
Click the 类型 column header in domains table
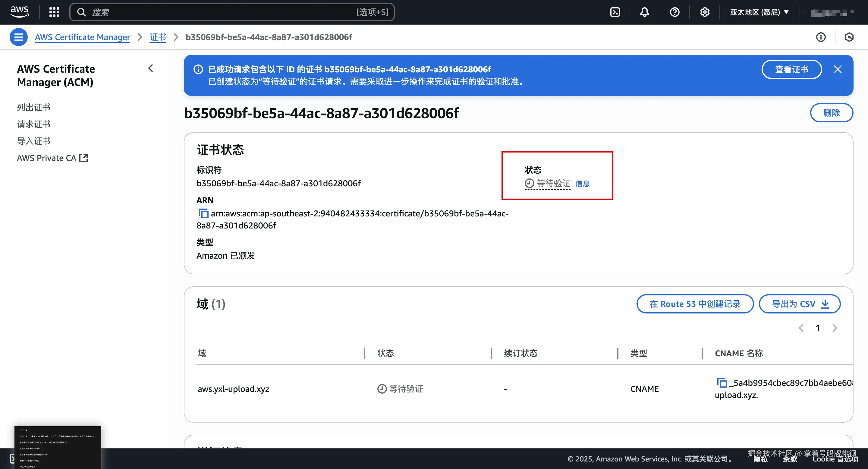pyautogui.click(x=639, y=353)
